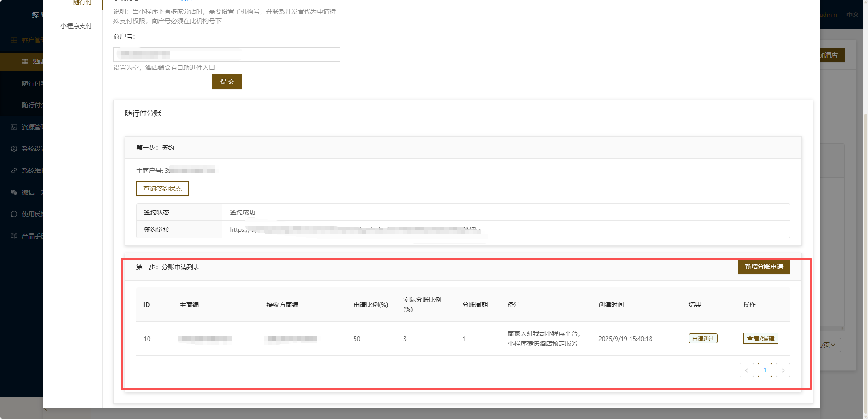
Task: Select the 随行付 tab
Action: [x=82, y=2]
